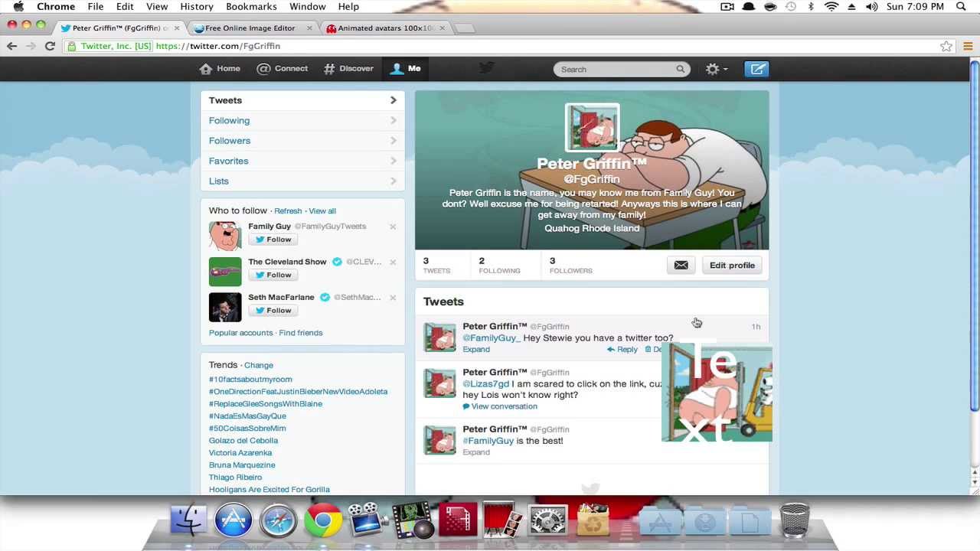Click the compose new Tweet button
The image size is (980, 551).
[x=757, y=70]
